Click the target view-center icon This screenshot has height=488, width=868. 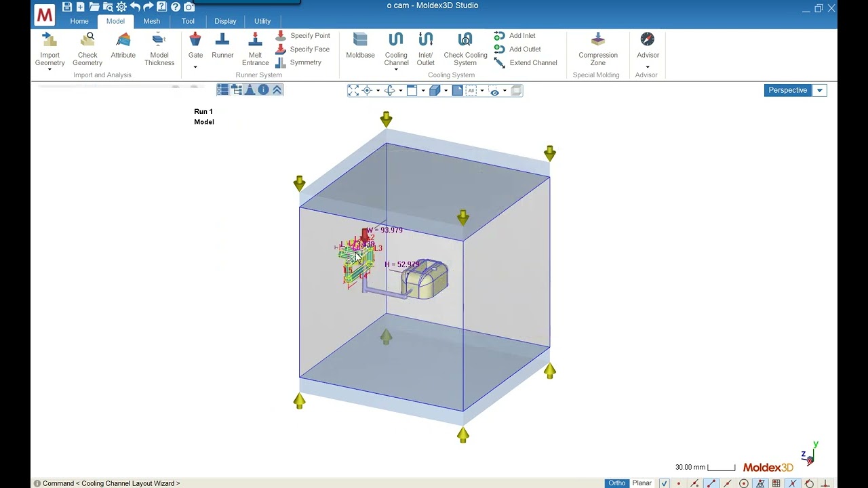point(368,90)
